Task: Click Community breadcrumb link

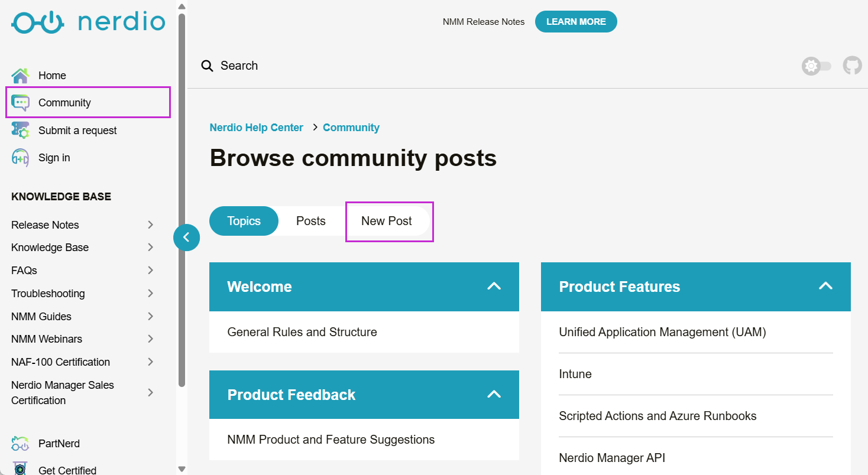Action: [x=351, y=128]
